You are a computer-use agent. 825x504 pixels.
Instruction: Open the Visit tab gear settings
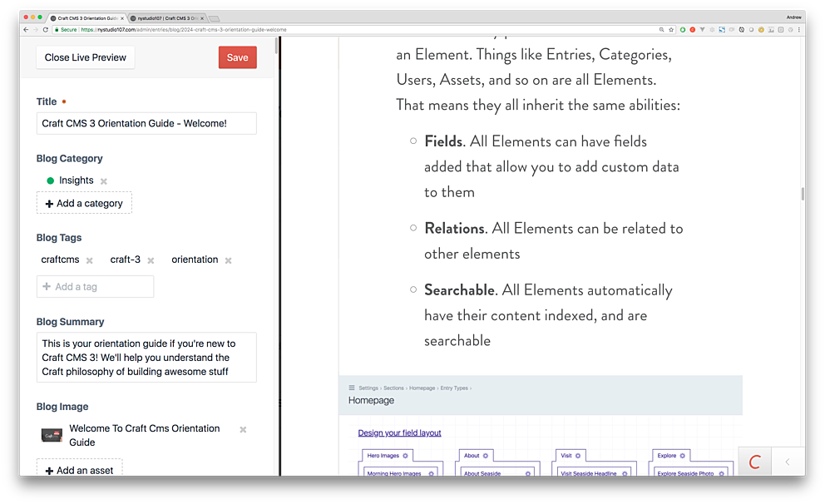pyautogui.click(x=578, y=456)
